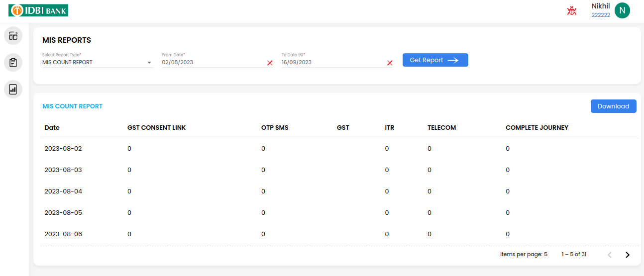
Task: Click the To Date input field
Action: [333, 63]
